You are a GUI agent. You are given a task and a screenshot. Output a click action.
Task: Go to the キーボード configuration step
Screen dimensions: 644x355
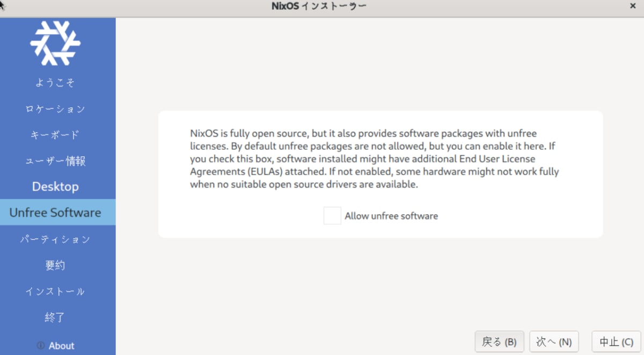55,134
